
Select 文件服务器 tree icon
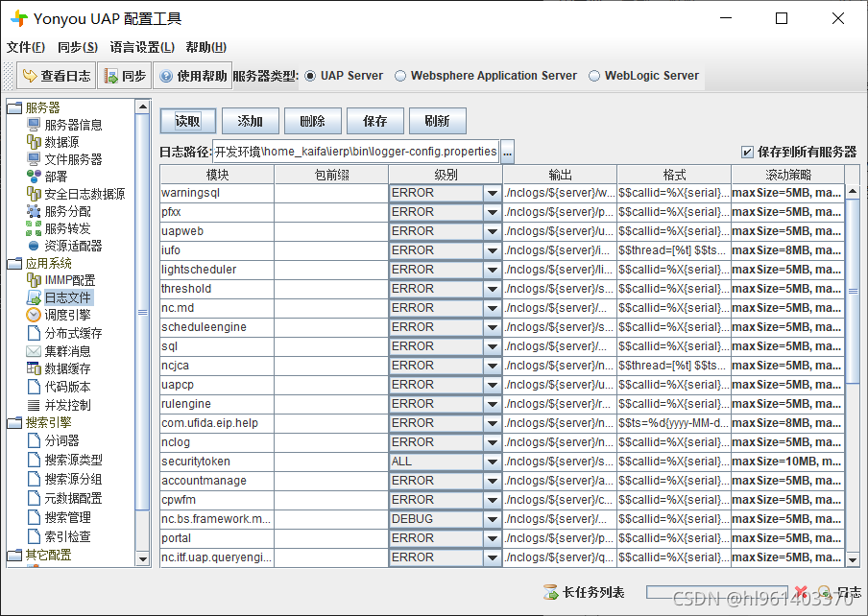point(34,159)
